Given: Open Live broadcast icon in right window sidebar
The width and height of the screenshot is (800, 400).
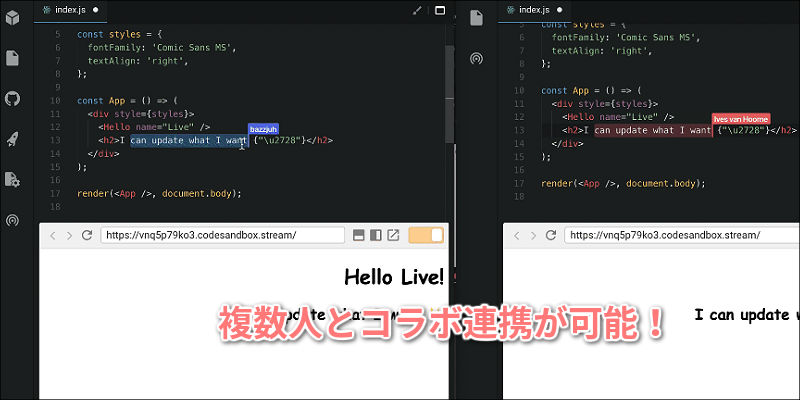Looking at the screenshot, I should [x=476, y=58].
